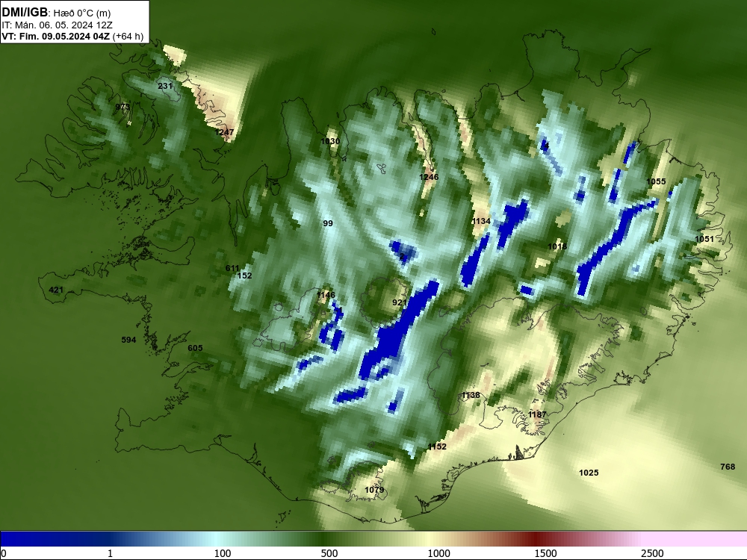
Task: Select map value 1187
Action: (537, 414)
